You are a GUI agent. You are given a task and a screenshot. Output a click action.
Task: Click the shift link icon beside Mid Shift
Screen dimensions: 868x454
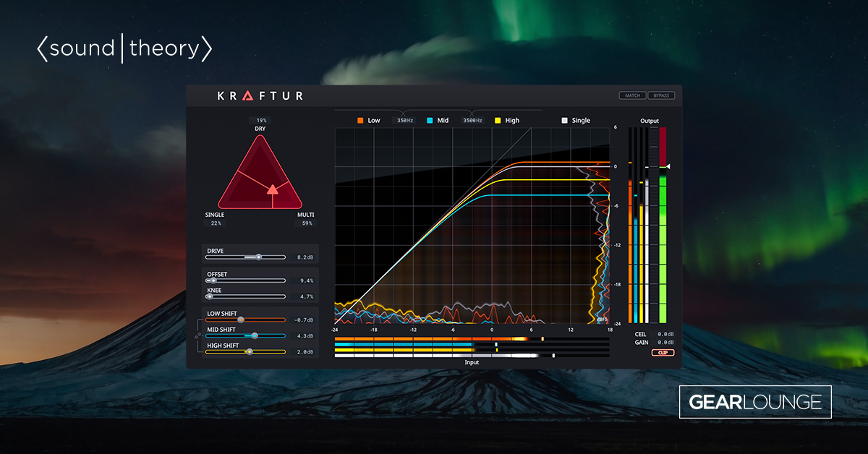(x=197, y=335)
